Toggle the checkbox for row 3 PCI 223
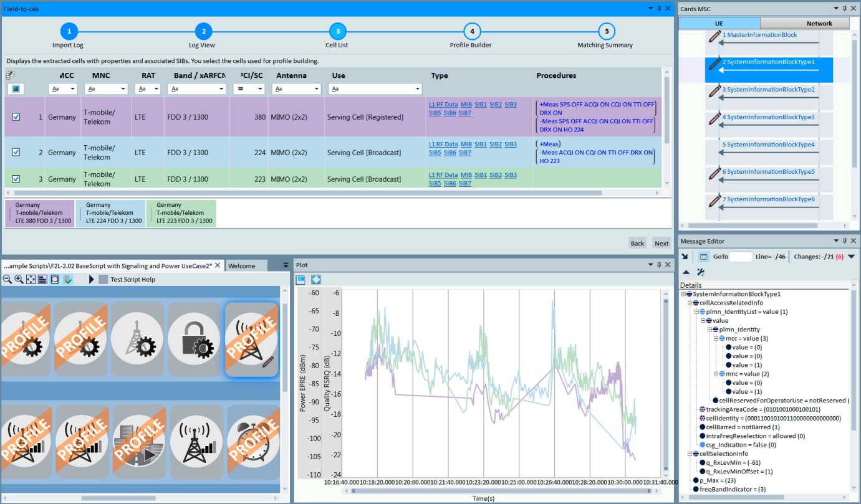 (x=16, y=179)
